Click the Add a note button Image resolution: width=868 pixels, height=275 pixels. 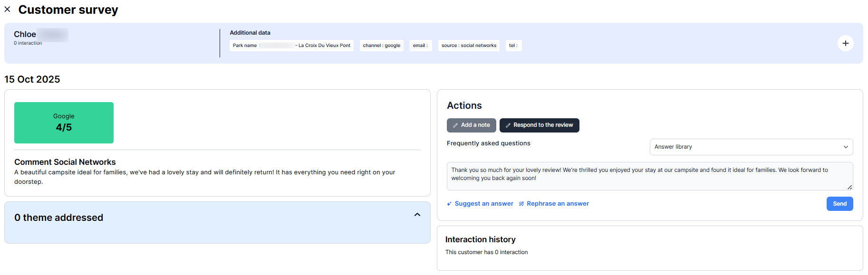tap(471, 125)
